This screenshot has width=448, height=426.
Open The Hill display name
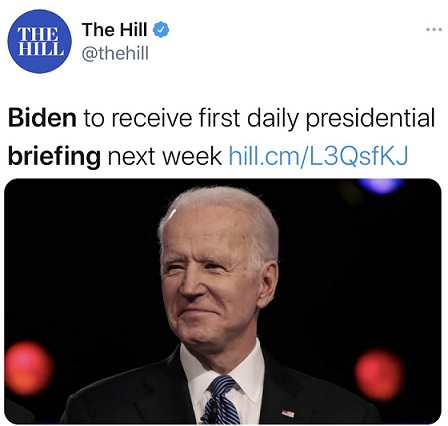pos(114,30)
